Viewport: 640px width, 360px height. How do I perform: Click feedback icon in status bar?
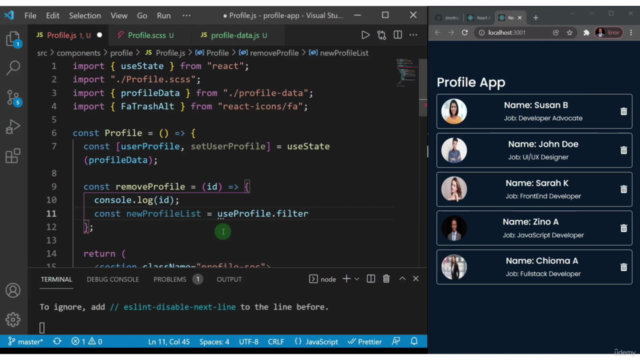coord(396,342)
